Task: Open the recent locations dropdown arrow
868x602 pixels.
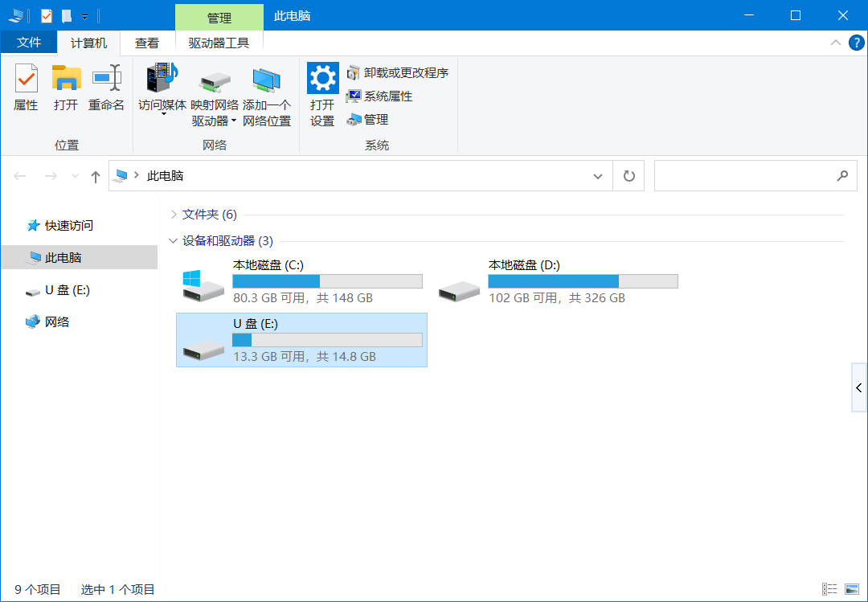Action: tap(76, 176)
